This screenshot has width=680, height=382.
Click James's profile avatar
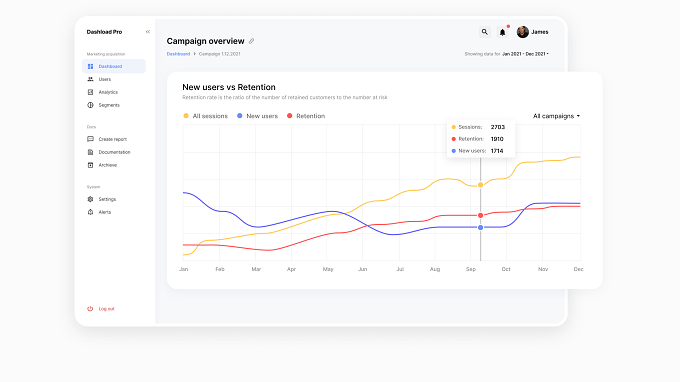523,32
